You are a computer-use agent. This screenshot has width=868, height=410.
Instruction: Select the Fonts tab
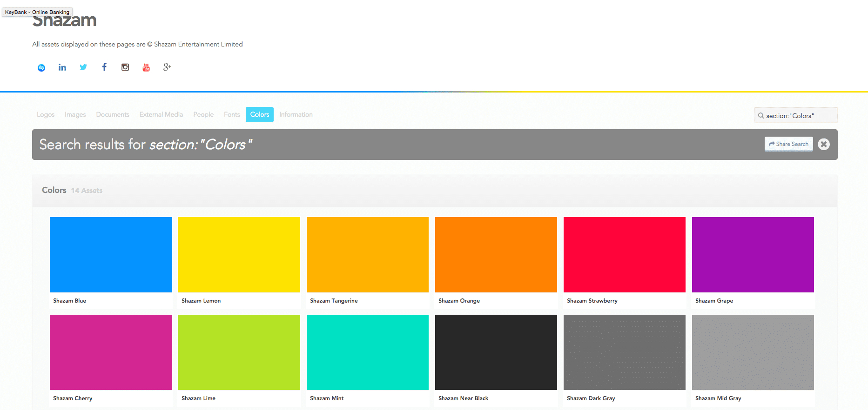click(232, 114)
